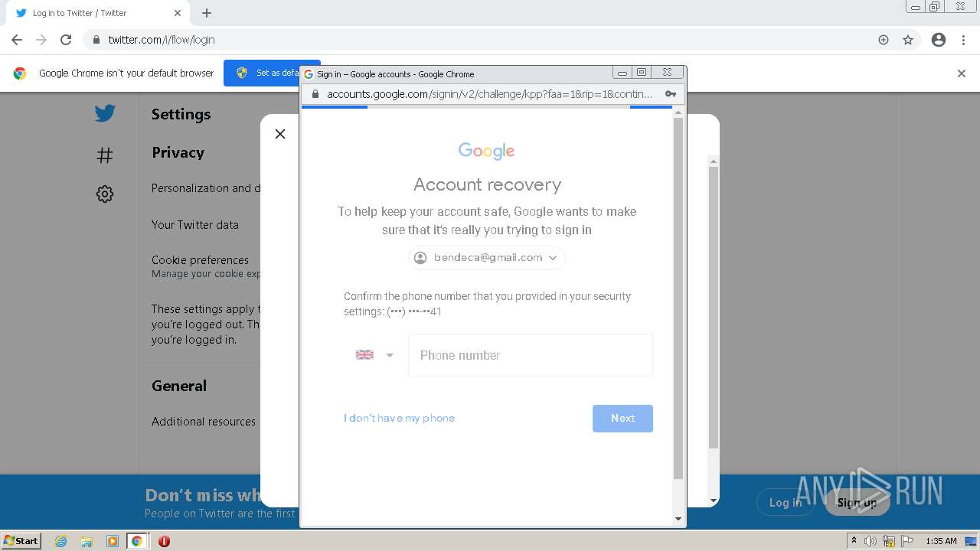Image resolution: width=980 pixels, height=551 pixels.
Task: Open the Chrome profile avatar icon
Action: (x=939, y=40)
